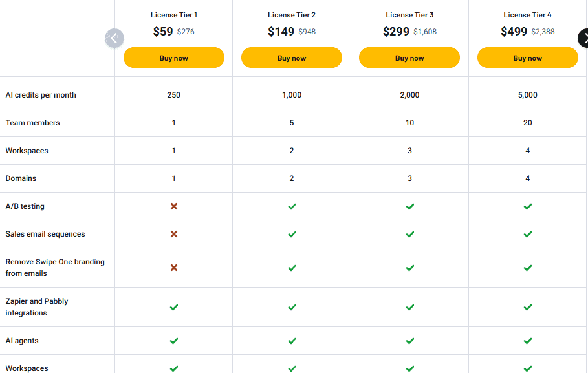
Task: Select the License Tier 1 column header
Action: point(173,14)
